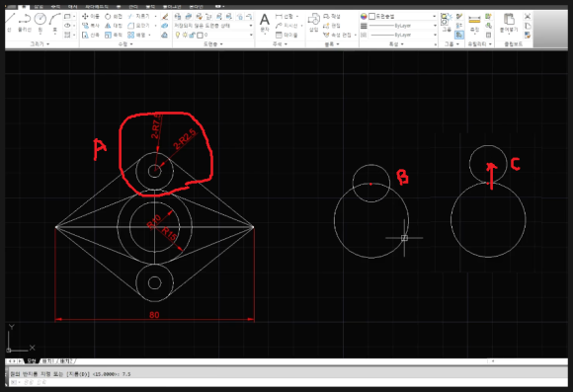Activate the Array command

point(136,36)
